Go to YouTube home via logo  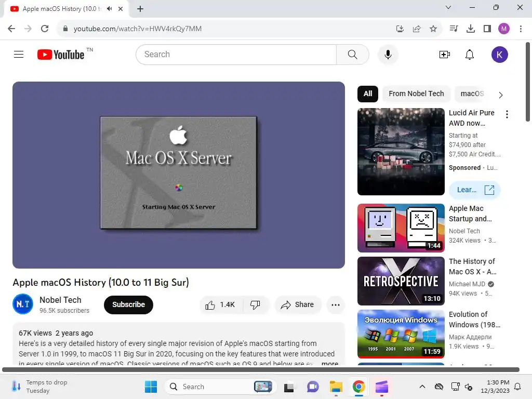coord(61,54)
